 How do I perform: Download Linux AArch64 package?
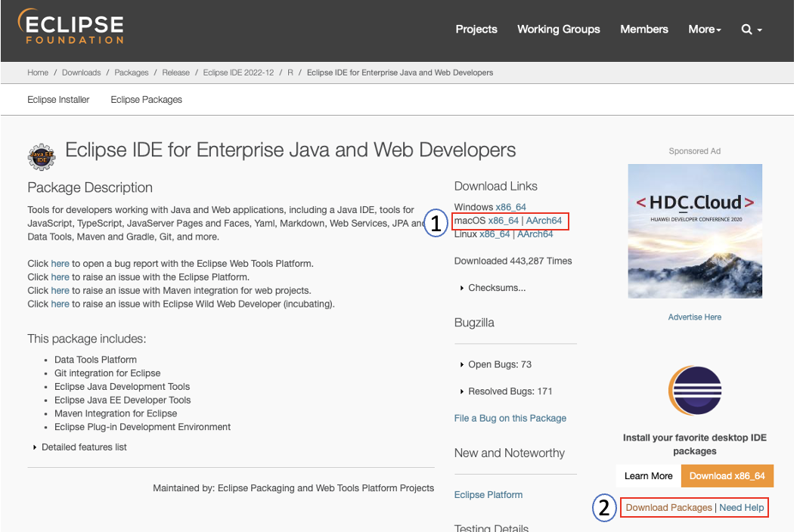tap(535, 234)
